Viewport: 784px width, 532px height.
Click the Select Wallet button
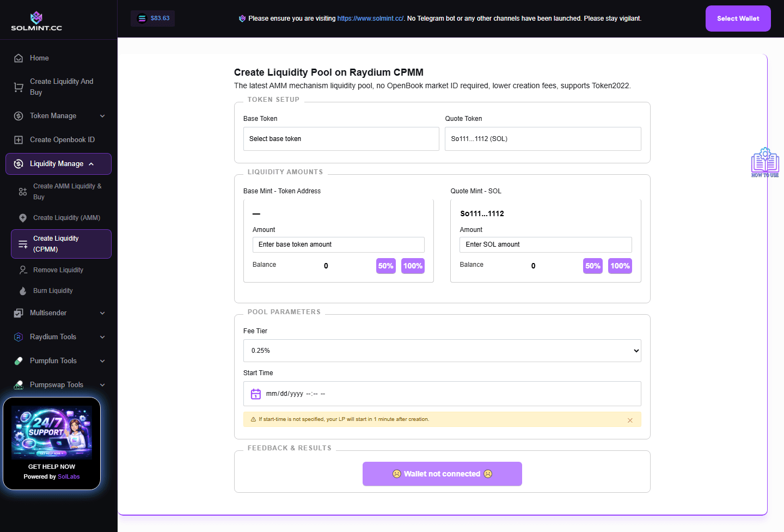(x=738, y=18)
